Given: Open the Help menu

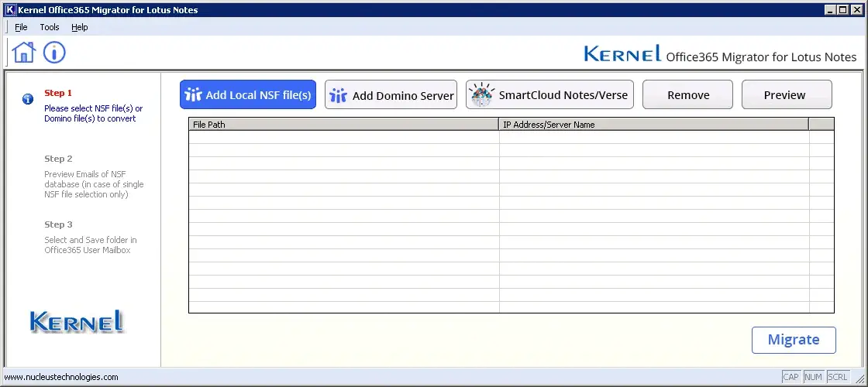Looking at the screenshot, I should 80,27.
